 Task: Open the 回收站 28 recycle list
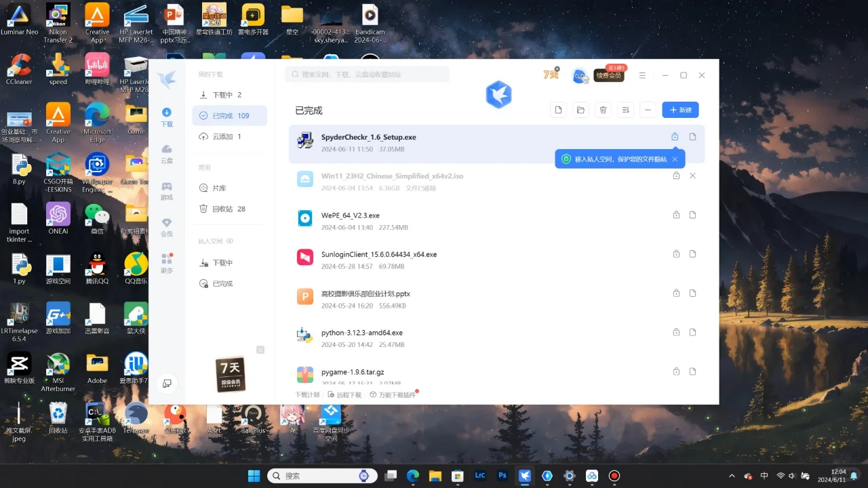coord(229,209)
